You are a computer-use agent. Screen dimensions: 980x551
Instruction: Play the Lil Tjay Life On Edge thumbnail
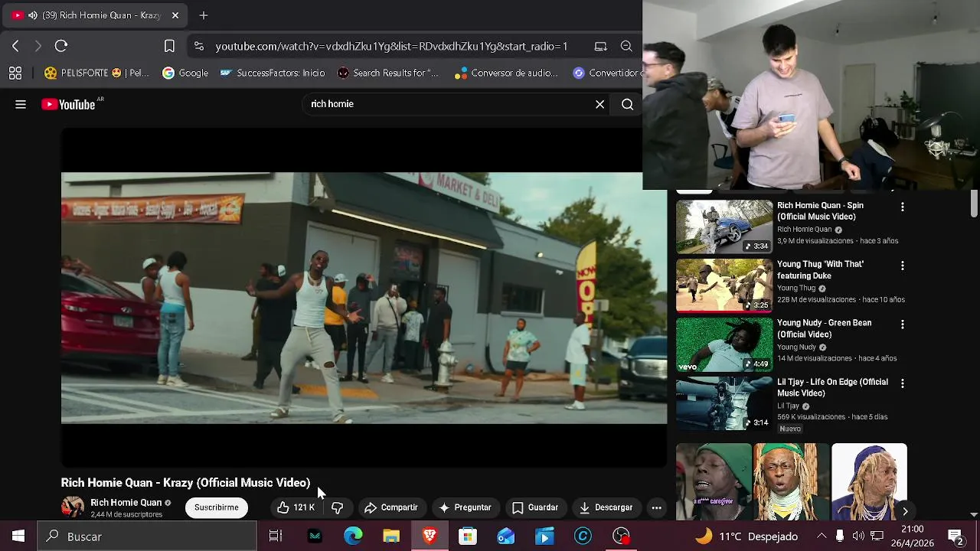pos(724,403)
